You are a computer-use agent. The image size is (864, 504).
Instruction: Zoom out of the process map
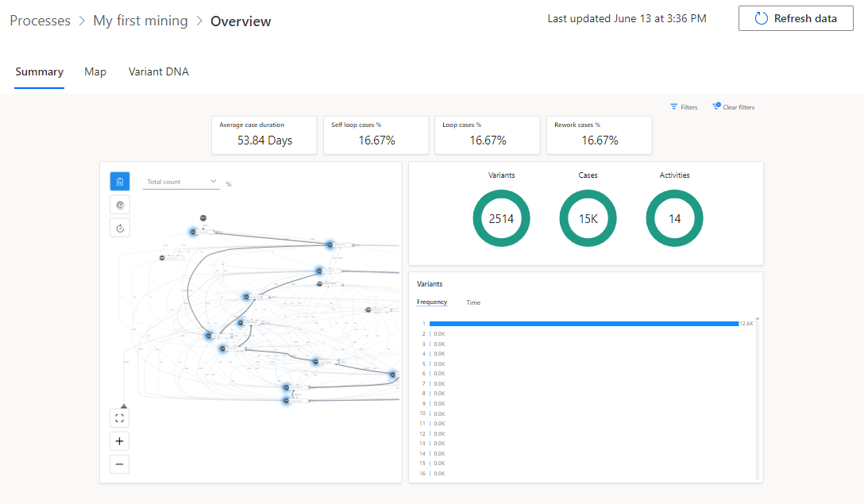(120, 464)
